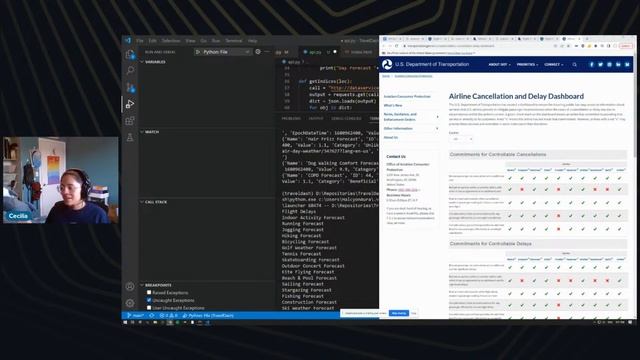This screenshot has height=360, width=640.
Task: Switch to the Problems panel tab
Action: (x=291, y=118)
